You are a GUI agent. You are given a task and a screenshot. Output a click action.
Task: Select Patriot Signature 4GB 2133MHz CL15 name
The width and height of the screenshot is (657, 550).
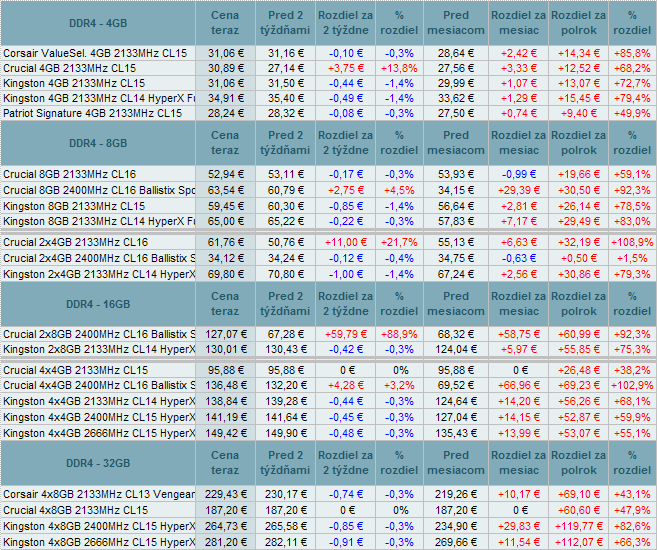pos(93,114)
